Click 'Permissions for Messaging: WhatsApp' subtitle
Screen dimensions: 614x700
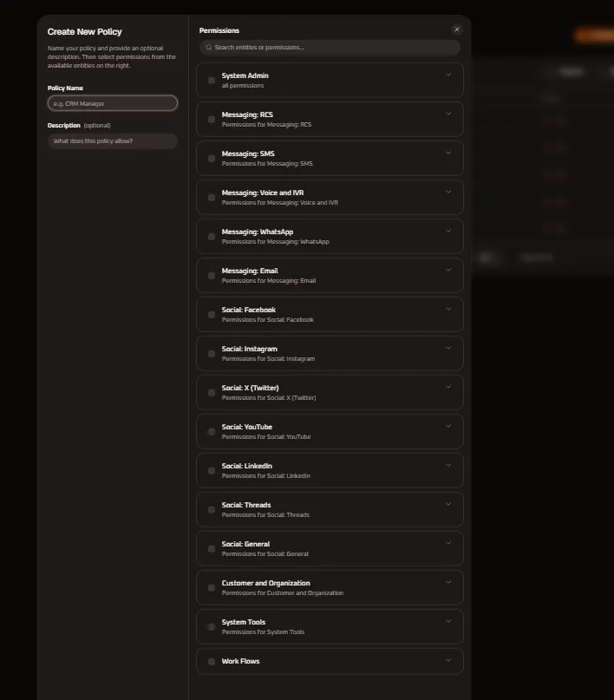275,242
